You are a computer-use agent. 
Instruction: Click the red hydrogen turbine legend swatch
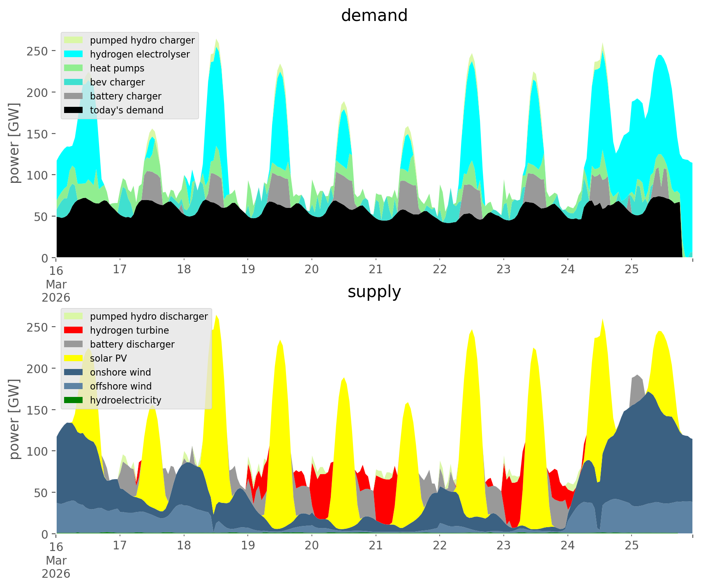[74, 330]
